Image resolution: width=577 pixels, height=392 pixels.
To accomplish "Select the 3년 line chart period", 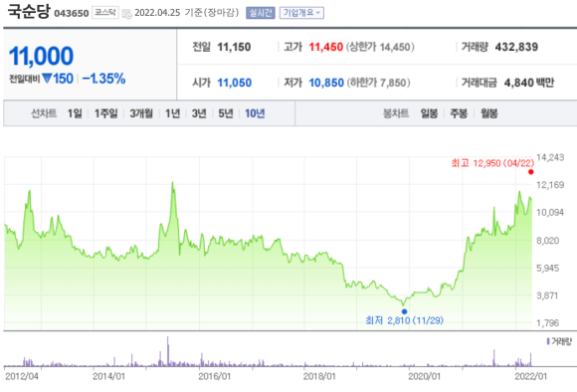I will click(x=199, y=113).
